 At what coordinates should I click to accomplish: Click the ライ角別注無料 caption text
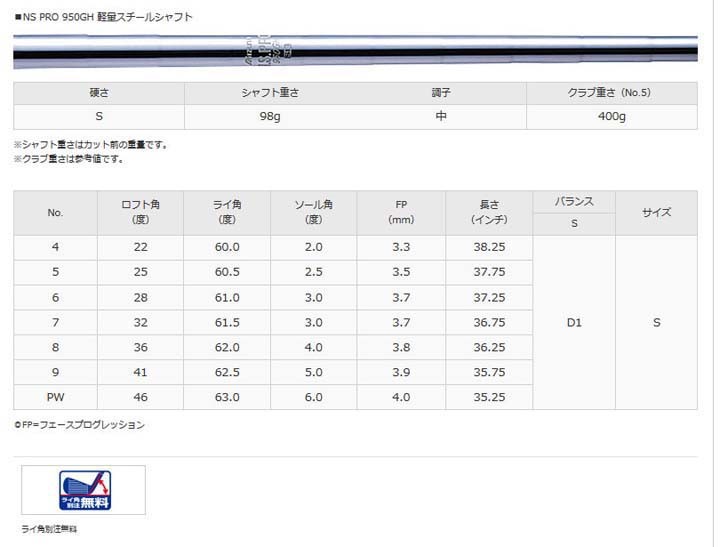(49, 529)
